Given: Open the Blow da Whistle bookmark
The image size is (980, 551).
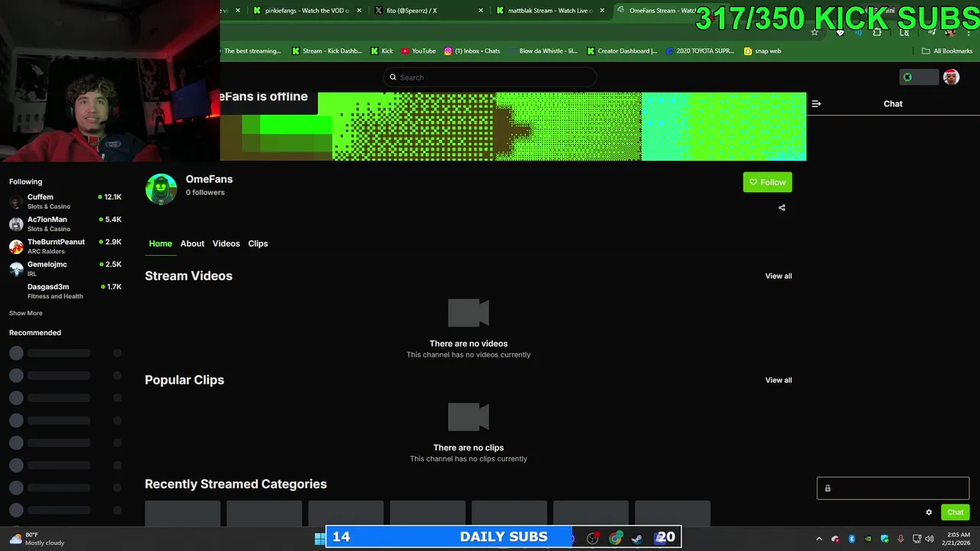Looking at the screenshot, I should pos(542,51).
